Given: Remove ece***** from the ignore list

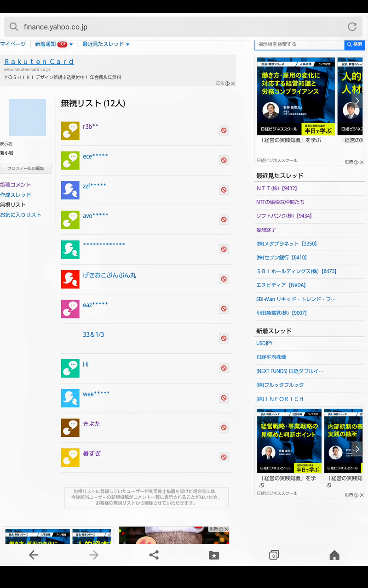Looking at the screenshot, I should coord(224,160).
